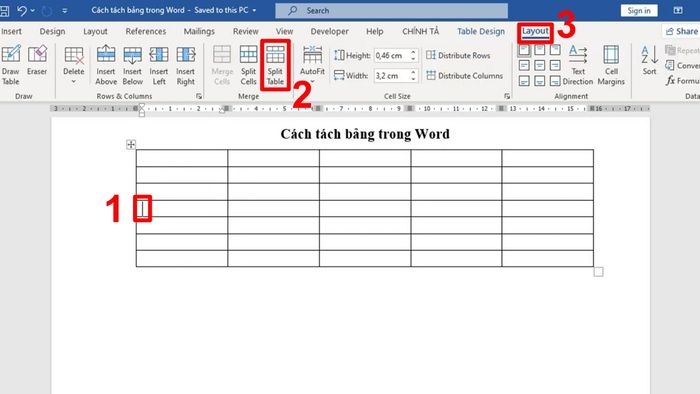700x394 pixels.
Task: Click the Sort button
Action: tap(650, 60)
